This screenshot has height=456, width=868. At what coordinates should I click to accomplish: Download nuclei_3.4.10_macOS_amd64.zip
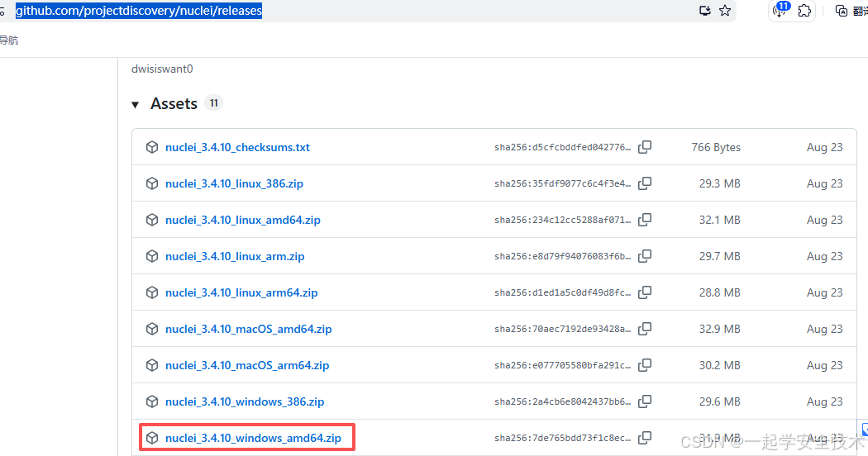pyautogui.click(x=249, y=330)
